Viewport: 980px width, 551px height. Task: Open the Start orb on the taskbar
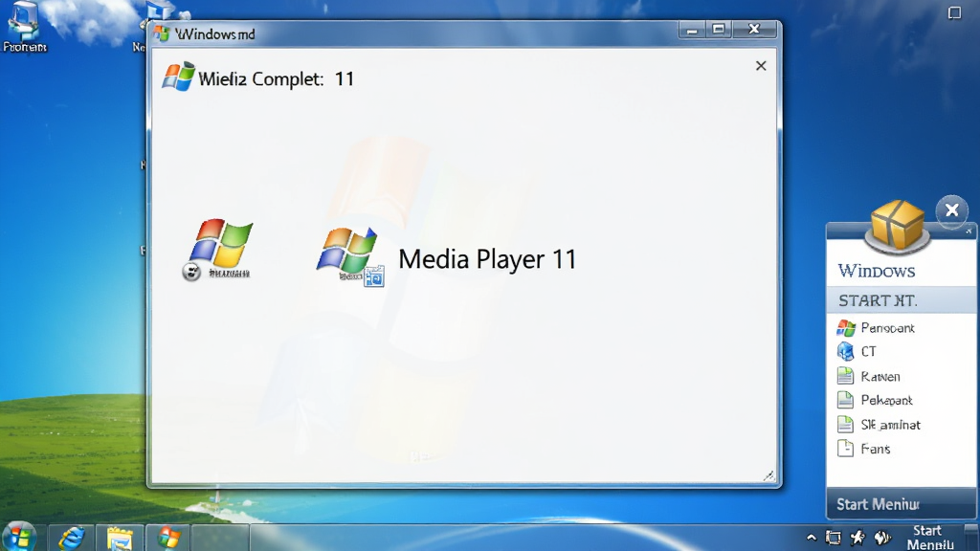tap(19, 538)
